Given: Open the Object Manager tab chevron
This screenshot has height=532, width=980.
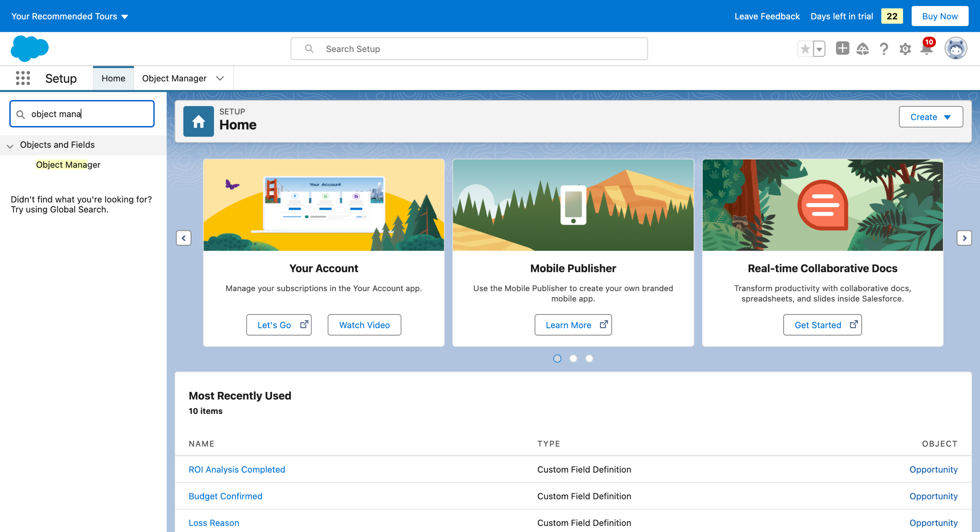Looking at the screenshot, I should [x=220, y=78].
